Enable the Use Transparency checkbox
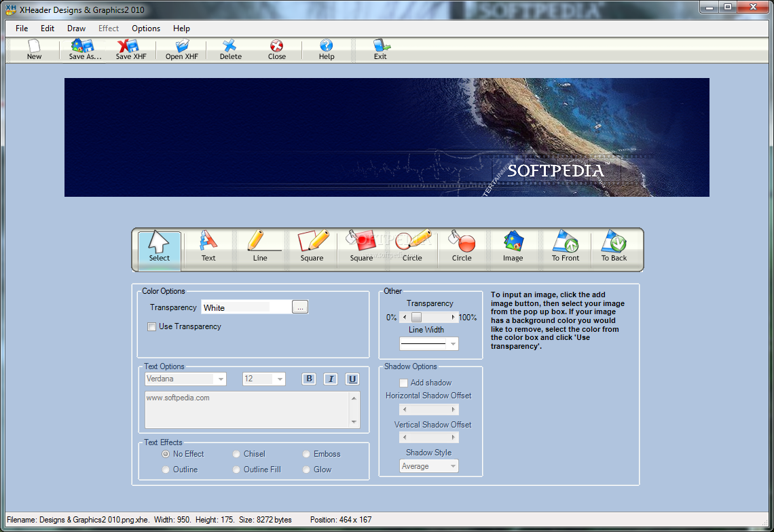This screenshot has height=532, width=774. (x=152, y=326)
